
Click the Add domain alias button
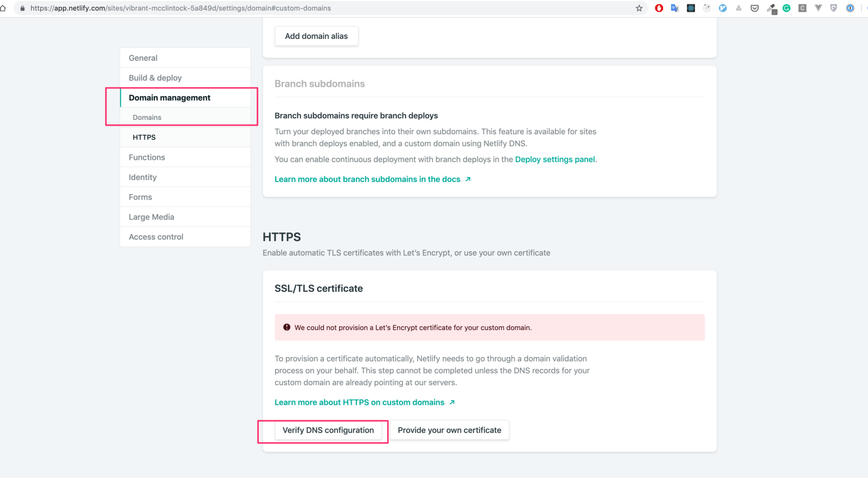pos(316,36)
